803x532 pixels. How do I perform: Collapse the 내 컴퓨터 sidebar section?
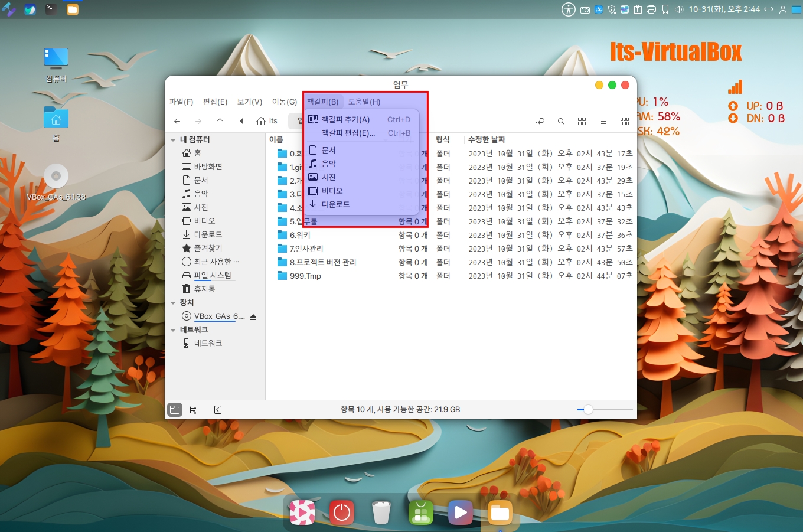click(173, 140)
